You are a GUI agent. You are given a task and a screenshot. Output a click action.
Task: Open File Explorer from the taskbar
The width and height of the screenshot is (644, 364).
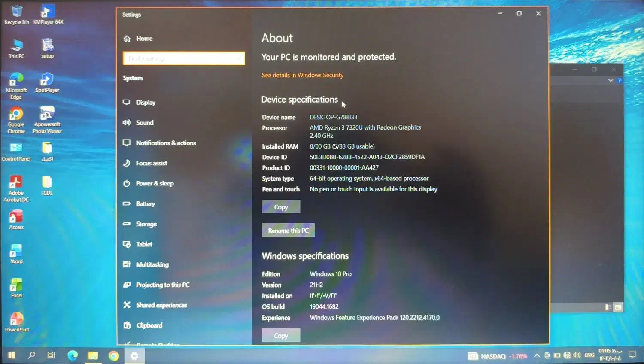(93, 355)
